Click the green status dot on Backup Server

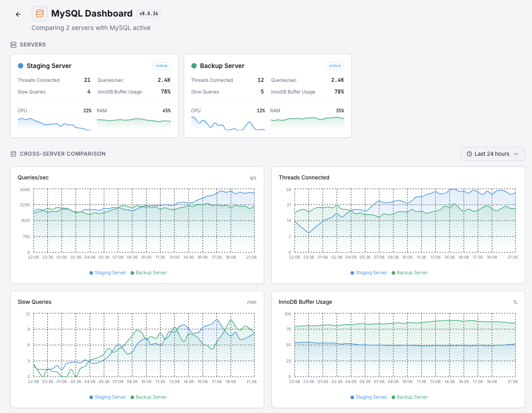tap(193, 65)
